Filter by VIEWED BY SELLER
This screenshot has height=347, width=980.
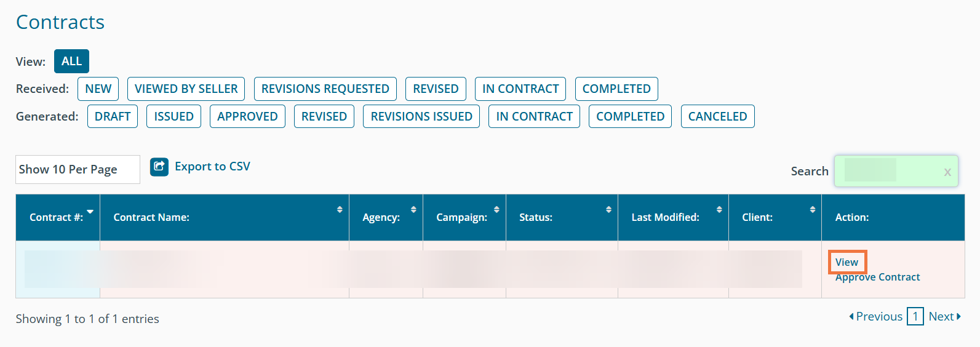(186, 89)
